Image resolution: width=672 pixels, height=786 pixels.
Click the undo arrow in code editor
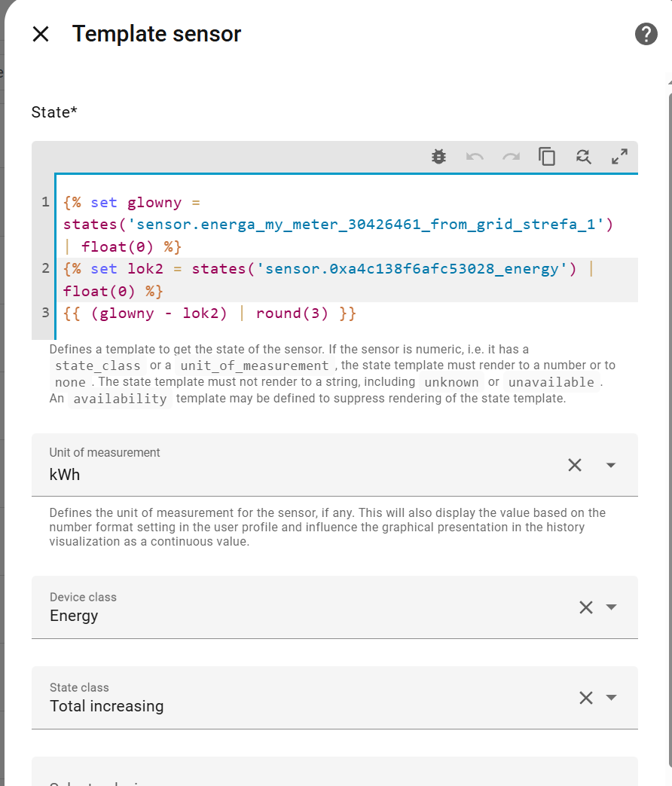475,157
